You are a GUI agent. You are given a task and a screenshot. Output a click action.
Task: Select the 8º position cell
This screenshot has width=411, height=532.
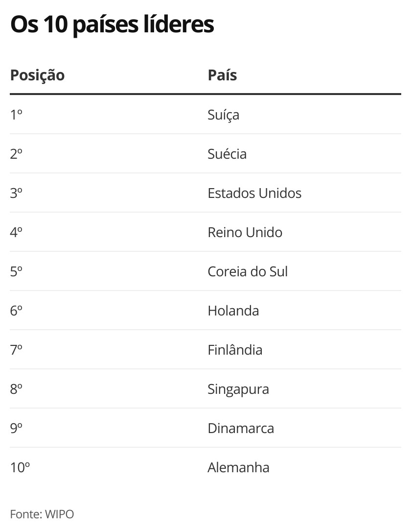[16, 389]
